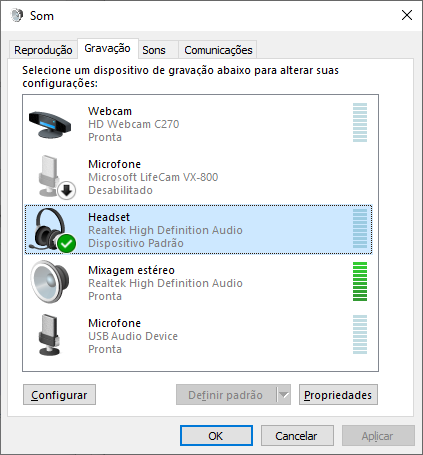Select the Webcam HD C270 device icon
This screenshot has width=423, height=455.
50,125
